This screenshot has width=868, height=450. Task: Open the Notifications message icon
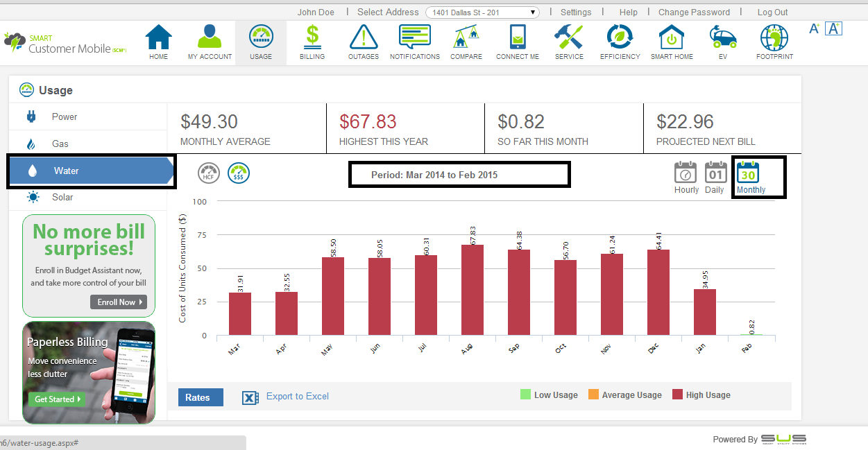tap(414, 37)
